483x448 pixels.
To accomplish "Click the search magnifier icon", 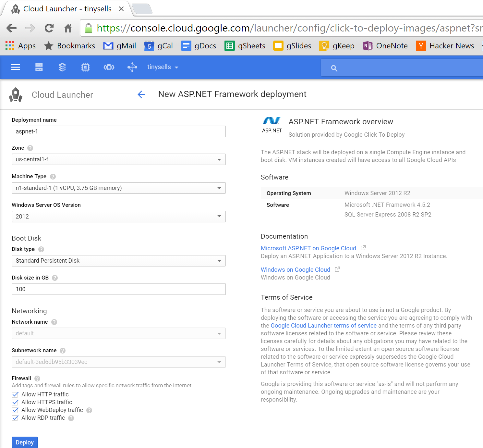I will [334, 68].
